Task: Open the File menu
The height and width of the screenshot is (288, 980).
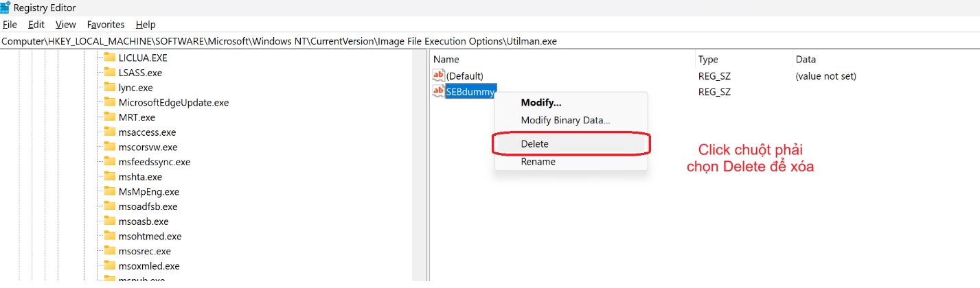Action: coord(10,25)
